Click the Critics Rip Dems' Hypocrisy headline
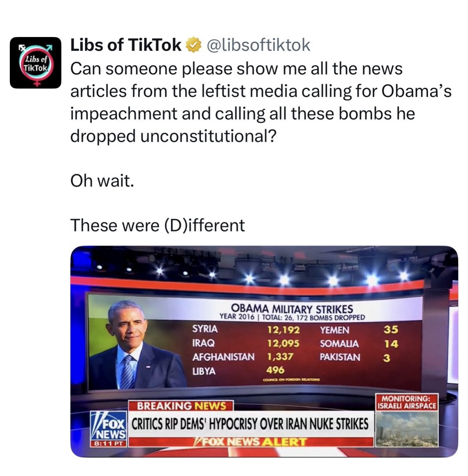Screen dimensions: 468x476 (x=250, y=424)
